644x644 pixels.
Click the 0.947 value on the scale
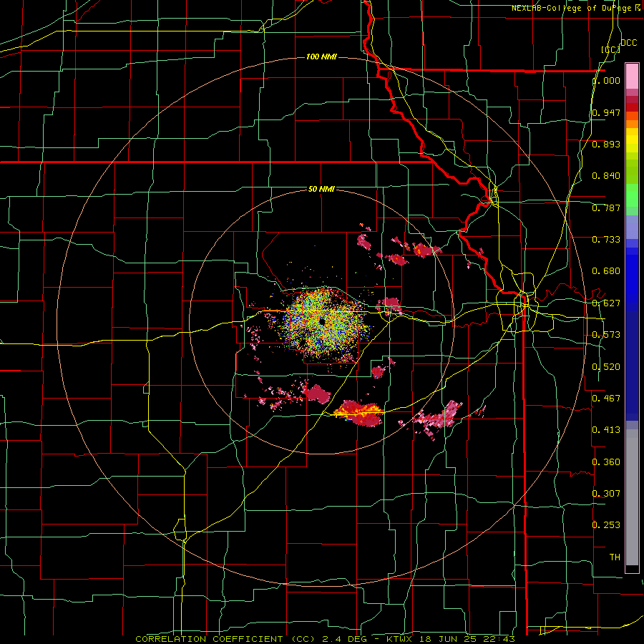(x=606, y=112)
